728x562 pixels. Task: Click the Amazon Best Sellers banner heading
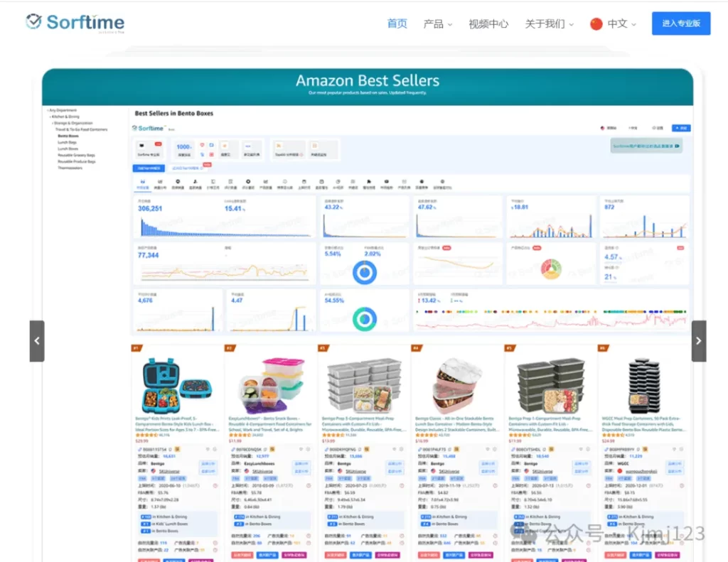368,81
